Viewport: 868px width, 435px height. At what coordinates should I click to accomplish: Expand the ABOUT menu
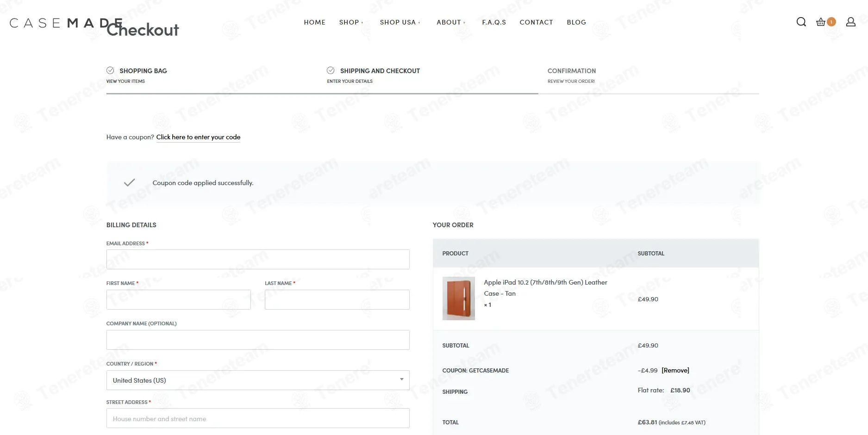pyautogui.click(x=451, y=22)
